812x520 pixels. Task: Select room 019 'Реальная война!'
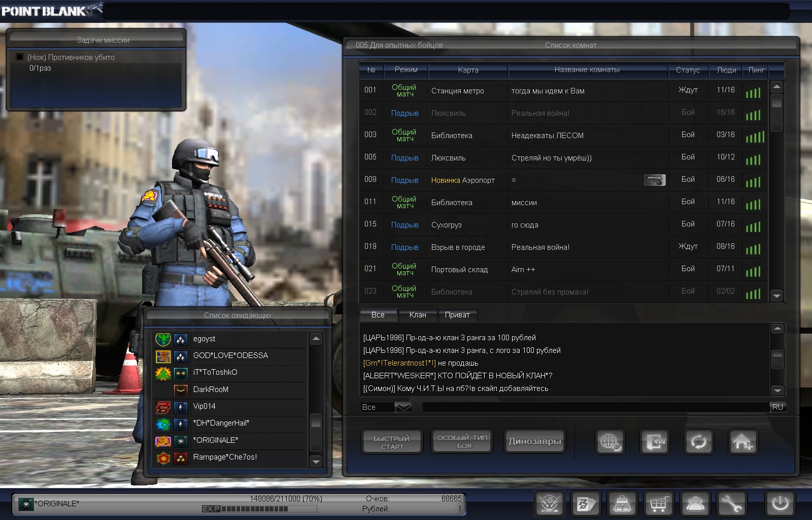(563, 247)
